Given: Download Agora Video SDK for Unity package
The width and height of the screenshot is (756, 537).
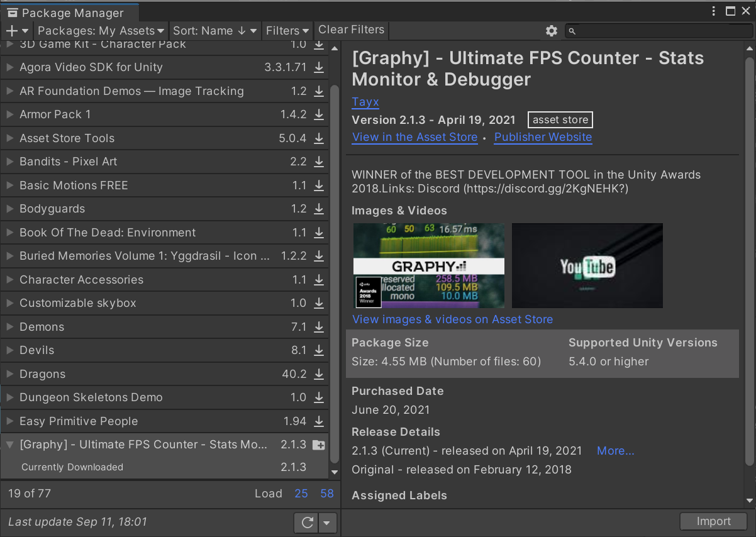Looking at the screenshot, I should click(x=319, y=67).
